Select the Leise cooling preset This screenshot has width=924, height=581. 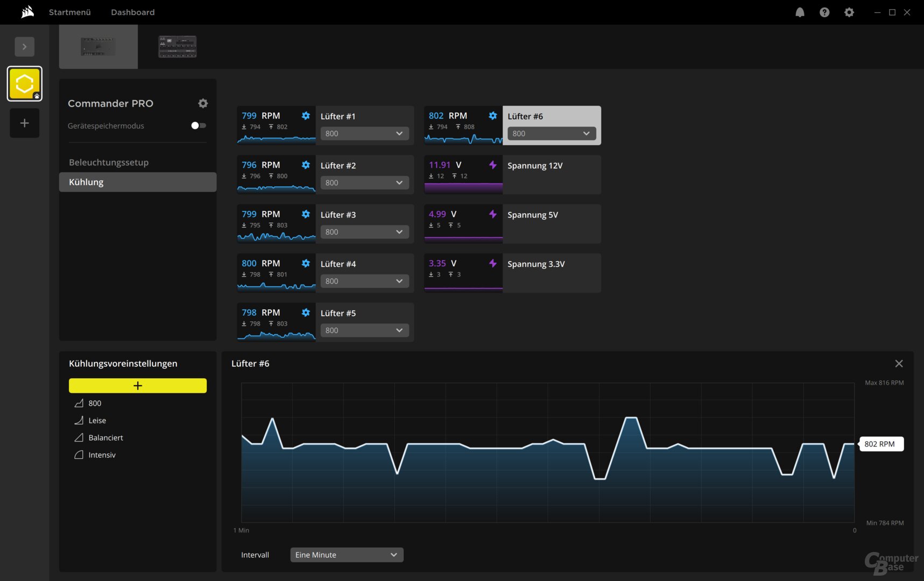click(97, 420)
